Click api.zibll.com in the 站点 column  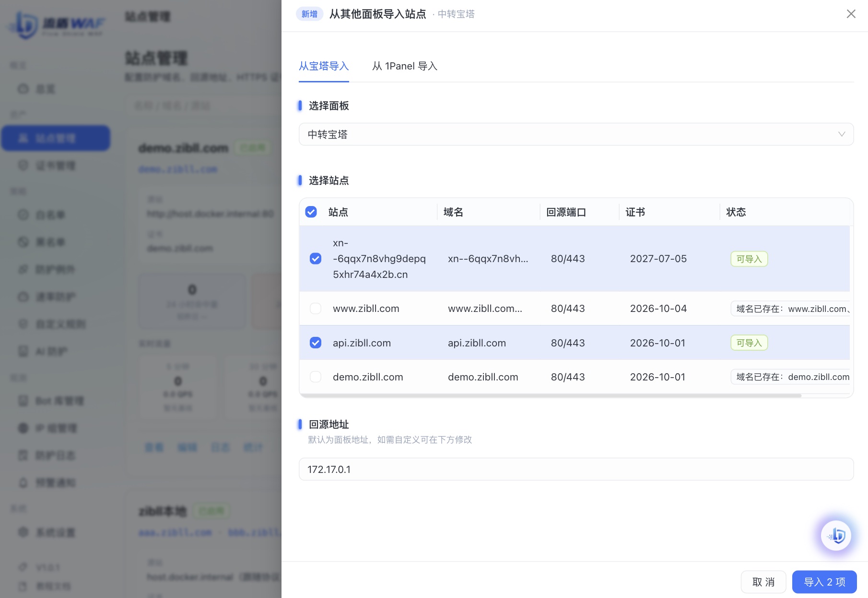tap(362, 343)
